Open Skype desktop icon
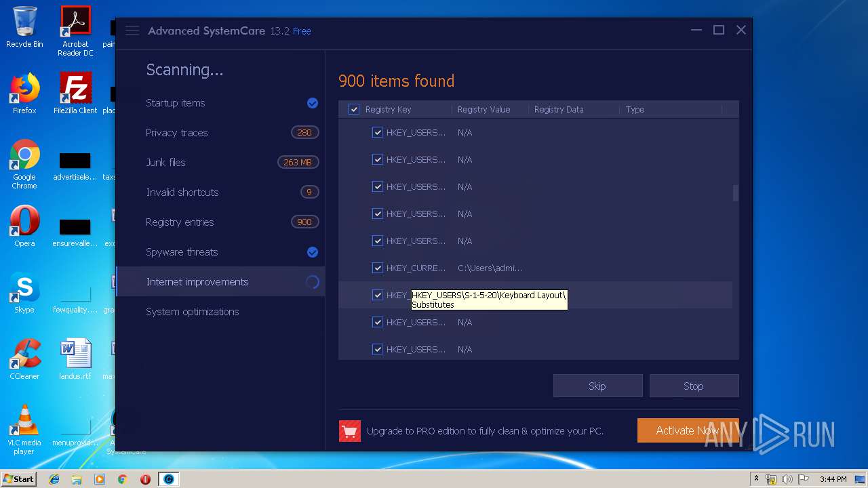Image resolution: width=868 pixels, height=488 pixels. pos(24,293)
